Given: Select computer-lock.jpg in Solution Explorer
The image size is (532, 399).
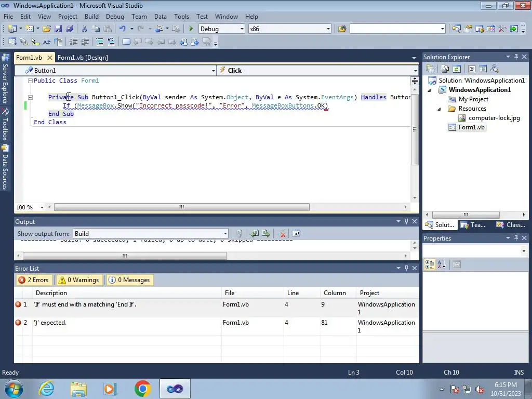Looking at the screenshot, I should click(494, 118).
